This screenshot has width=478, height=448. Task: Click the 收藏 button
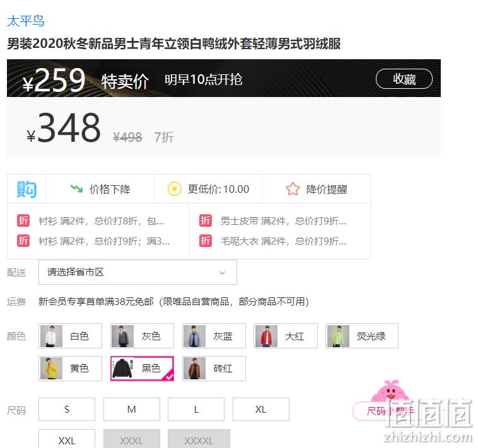(404, 79)
